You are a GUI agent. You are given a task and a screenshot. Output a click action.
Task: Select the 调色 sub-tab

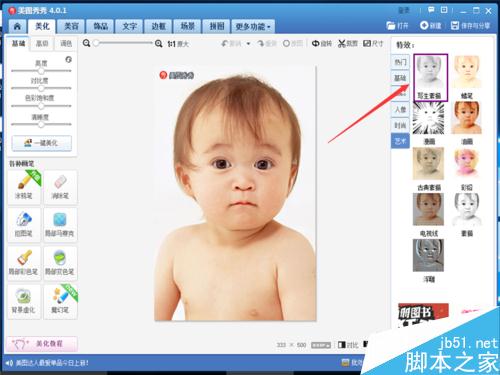pyautogui.click(x=66, y=44)
